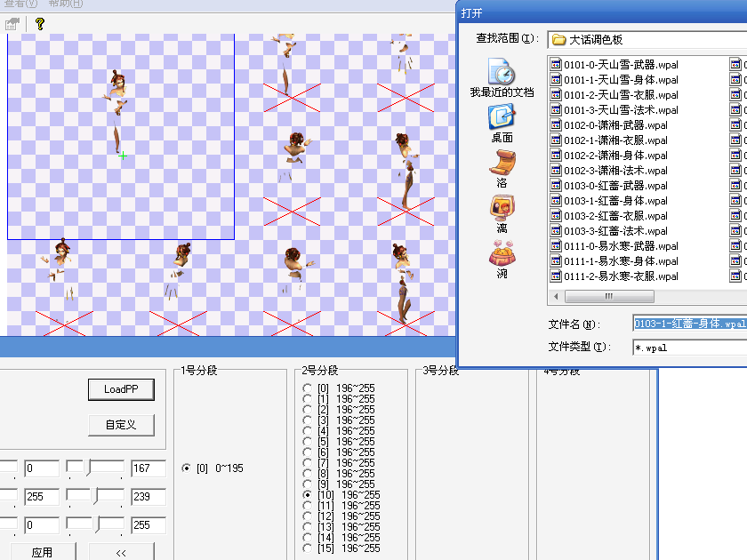Viewport: 747px width, 560px height.
Task: Click the yellow question mark help icon
Action: (x=40, y=24)
